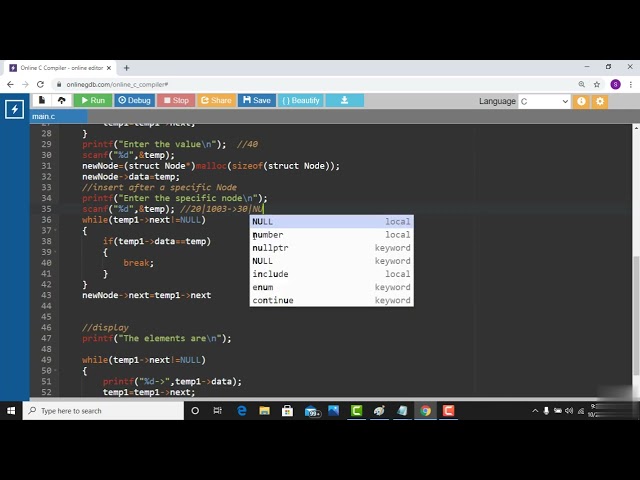This screenshot has height=480, width=640.
Task: Click the zoom magnifier icon in address bar
Action: tap(582, 84)
